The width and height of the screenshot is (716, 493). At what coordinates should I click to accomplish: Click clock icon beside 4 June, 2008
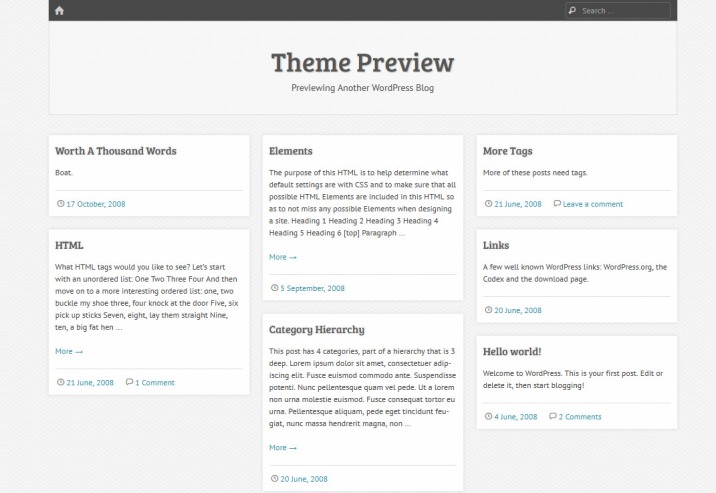tap(488, 416)
